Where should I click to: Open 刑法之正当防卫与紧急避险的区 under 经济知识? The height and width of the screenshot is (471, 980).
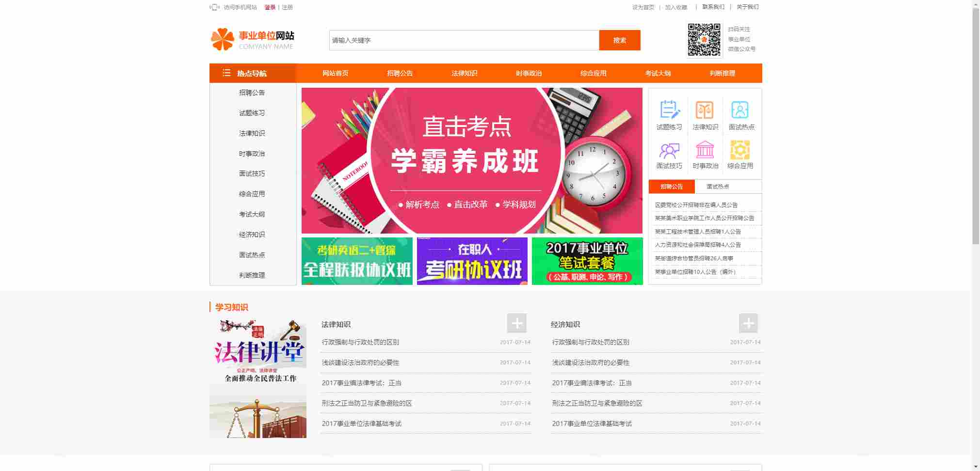tap(597, 403)
